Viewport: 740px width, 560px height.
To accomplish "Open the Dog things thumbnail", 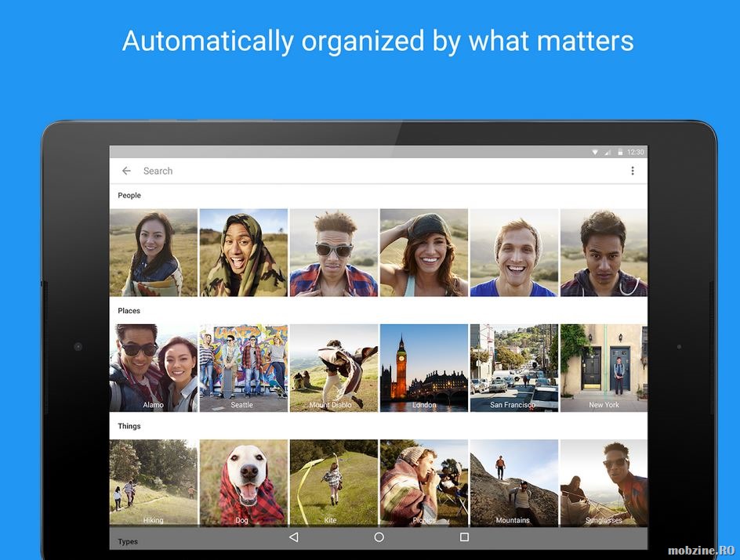I will (244, 482).
